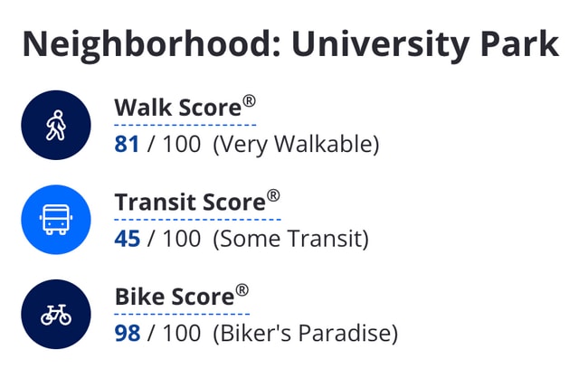Click '/ 100' next to the walk score
This screenshot has width=588, height=387.
click(174, 144)
